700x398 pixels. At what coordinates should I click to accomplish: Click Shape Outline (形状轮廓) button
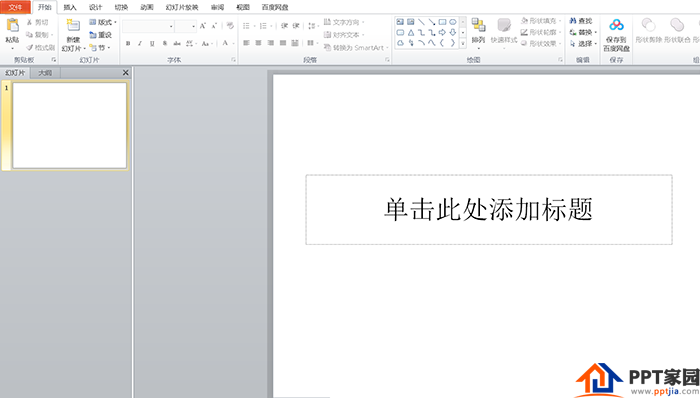point(541,32)
